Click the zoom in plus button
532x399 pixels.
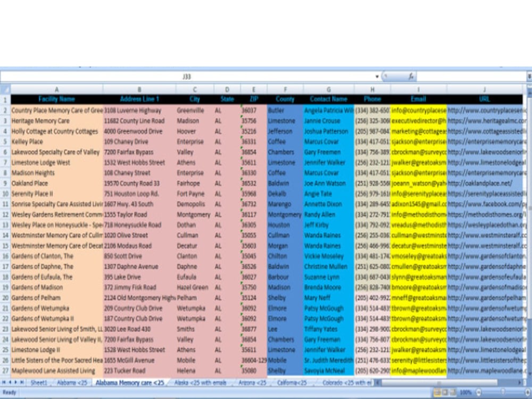[x=528, y=393]
